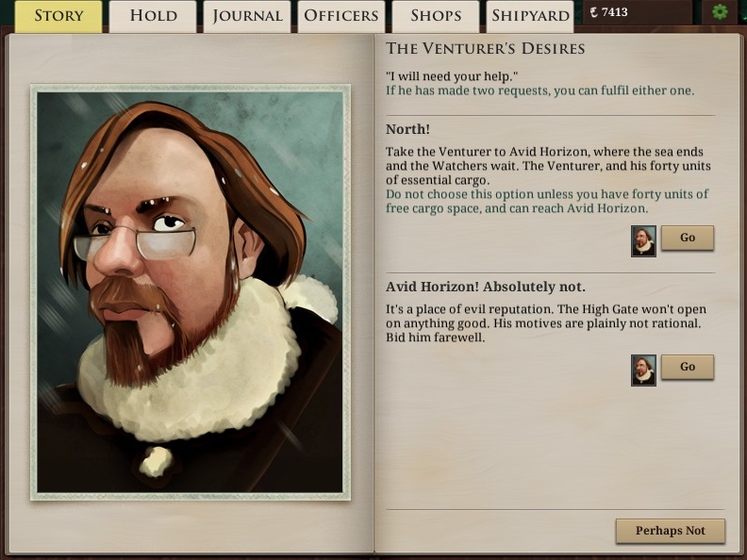This screenshot has height=560, width=747.
Task: Click the 7413 echoes balance
Action: click(x=615, y=12)
